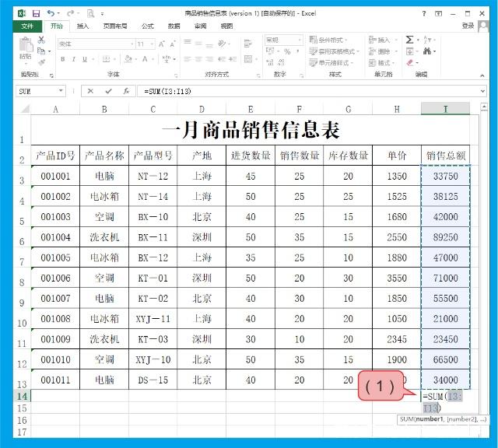
Task: Click the Percent Style icon
Action: point(287,51)
